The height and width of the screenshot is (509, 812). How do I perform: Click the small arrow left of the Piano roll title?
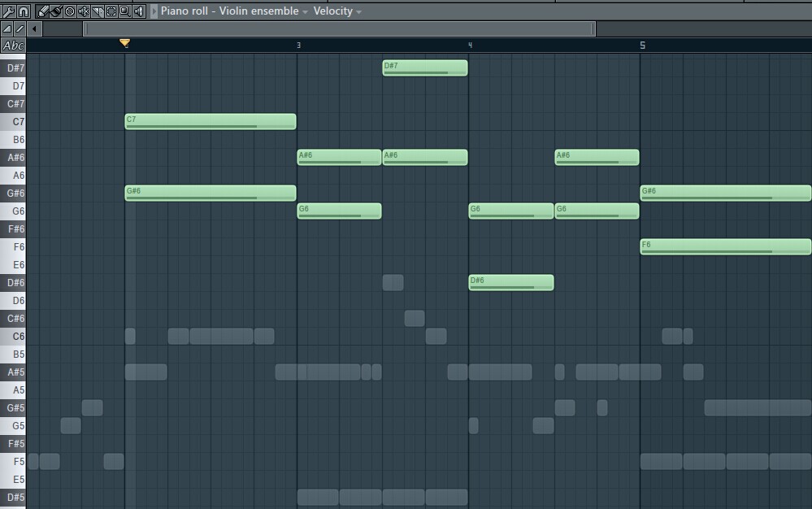[154, 11]
